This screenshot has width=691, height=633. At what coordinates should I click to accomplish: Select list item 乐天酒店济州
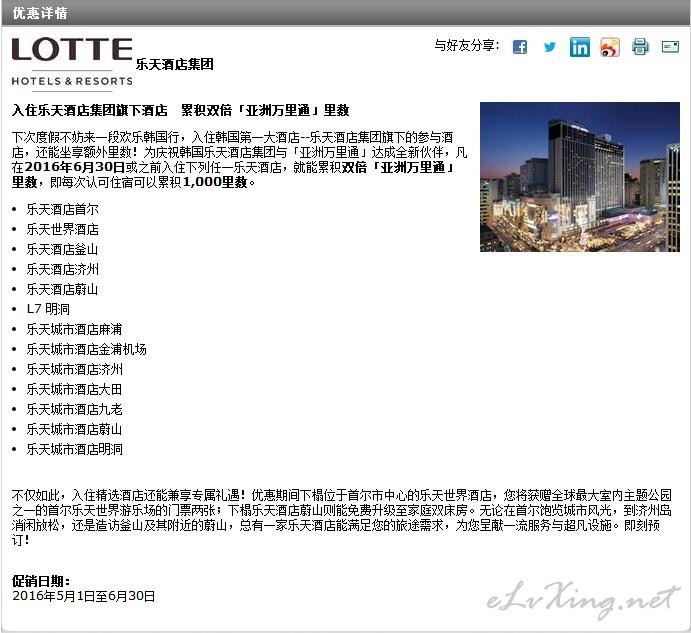click(x=62, y=269)
